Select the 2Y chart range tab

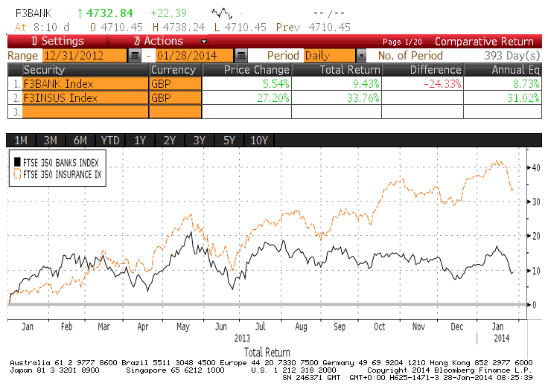tap(170, 141)
